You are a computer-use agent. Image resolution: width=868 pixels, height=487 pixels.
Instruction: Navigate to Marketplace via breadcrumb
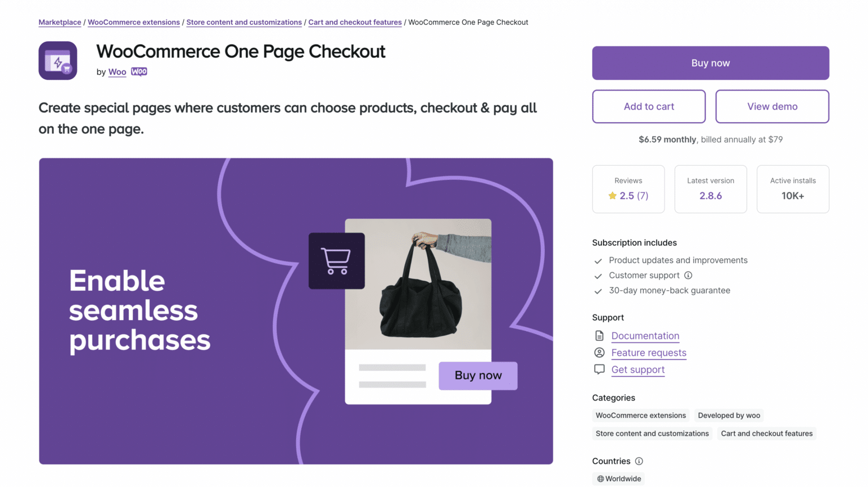[59, 22]
